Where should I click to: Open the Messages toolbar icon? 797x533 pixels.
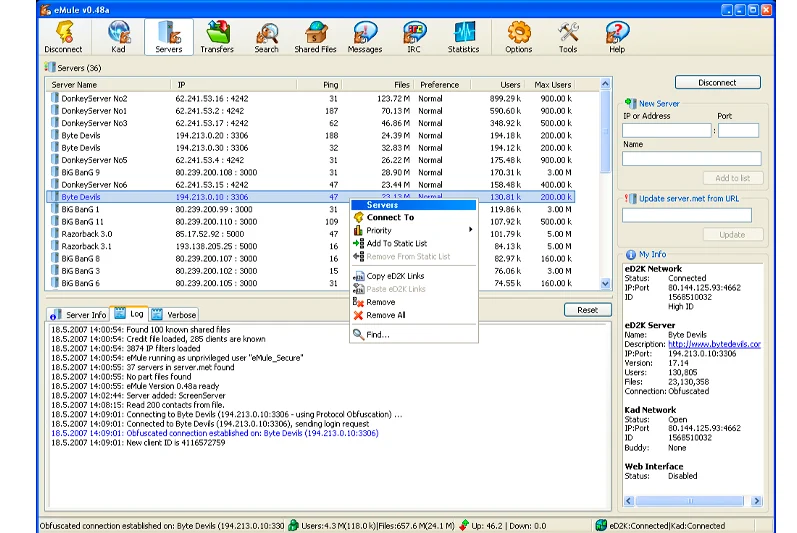click(365, 37)
